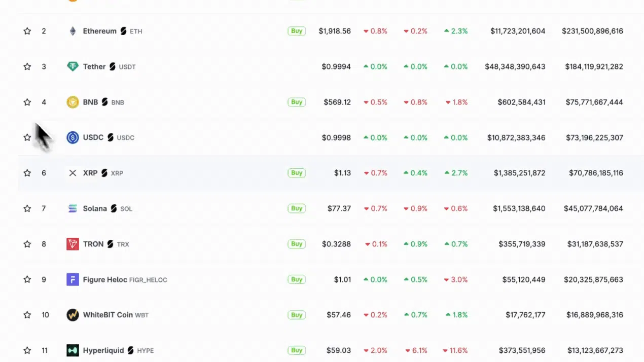Click the Buy button for BNB
The height and width of the screenshot is (362, 644).
pos(297,102)
